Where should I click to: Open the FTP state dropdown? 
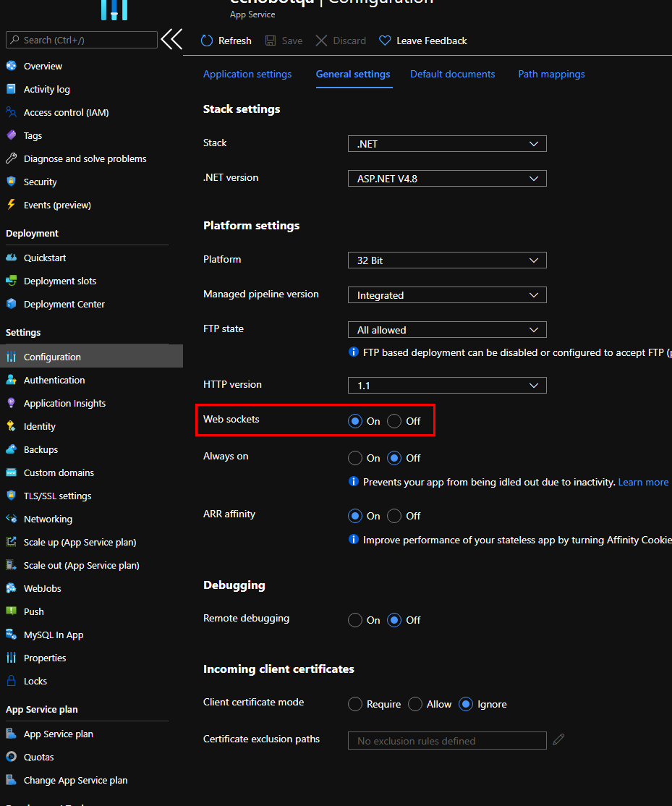tap(447, 329)
